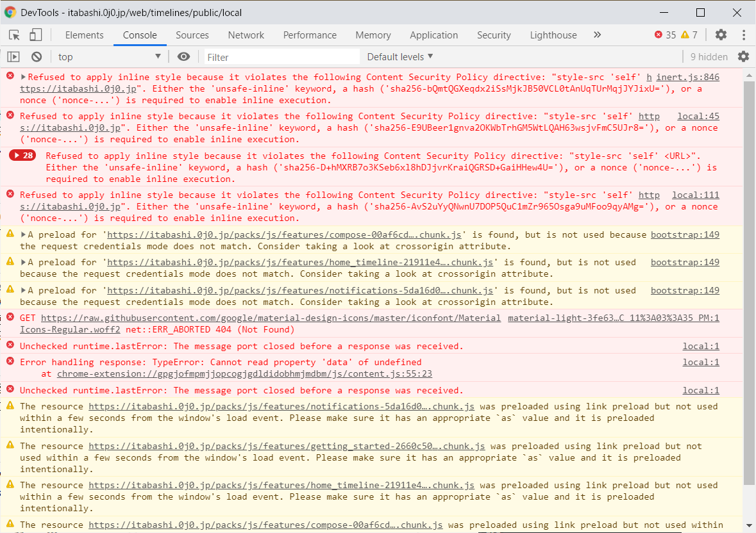Click the console Filter input field
This screenshot has height=533, width=756.
click(282, 57)
